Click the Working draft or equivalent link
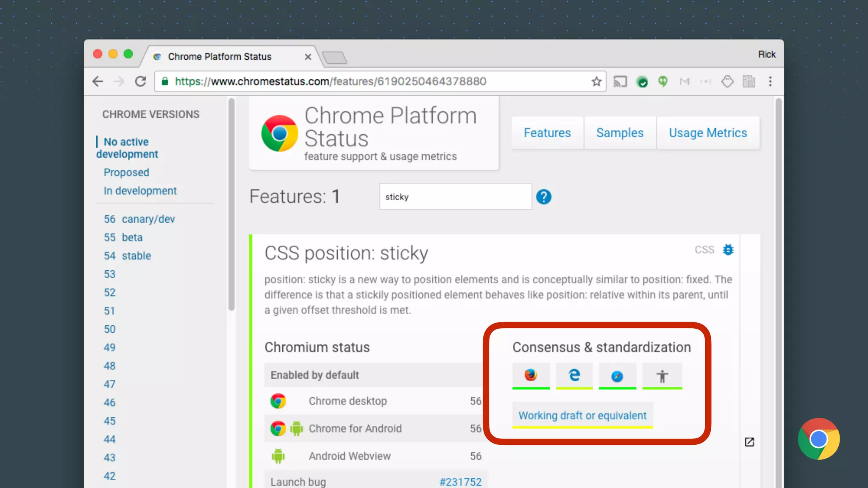This screenshot has height=488, width=868. pos(582,416)
